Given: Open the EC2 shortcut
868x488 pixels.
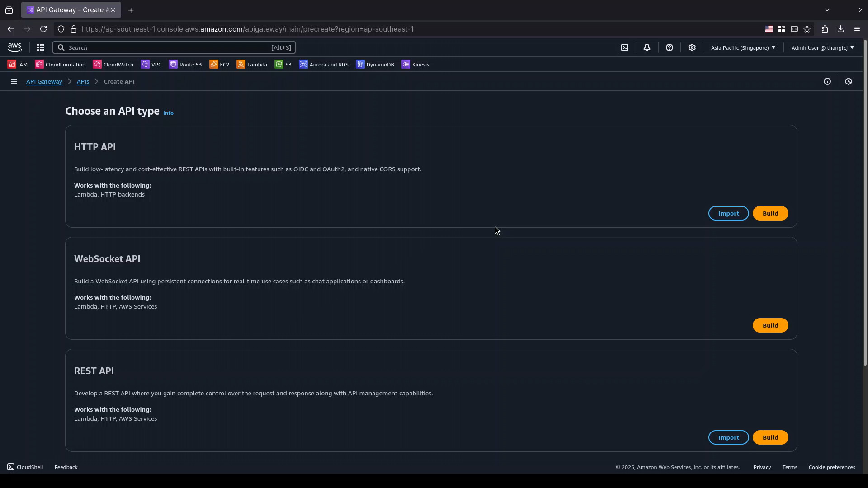Looking at the screenshot, I should point(219,65).
